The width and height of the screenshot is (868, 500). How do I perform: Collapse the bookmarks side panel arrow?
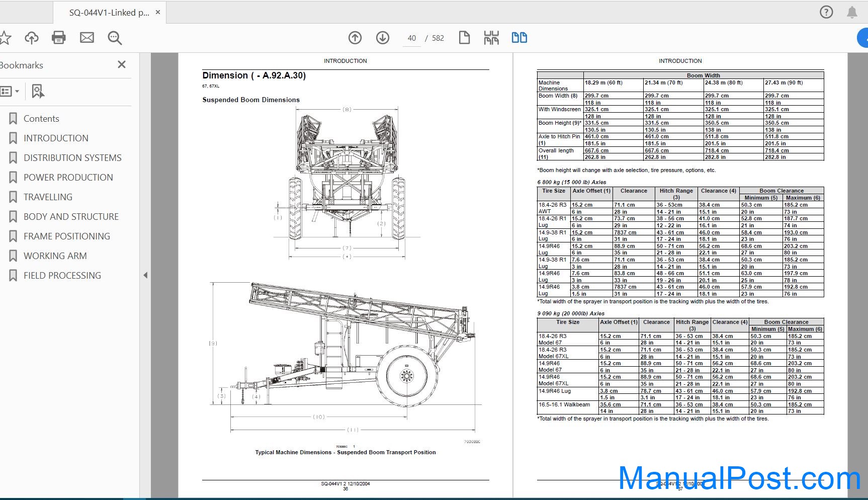(x=145, y=275)
